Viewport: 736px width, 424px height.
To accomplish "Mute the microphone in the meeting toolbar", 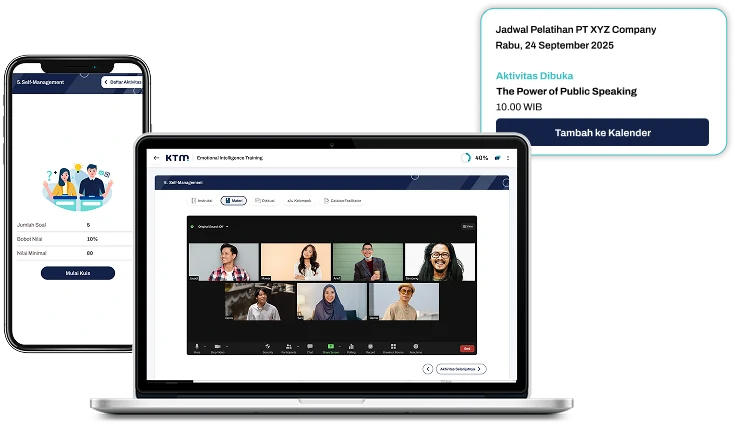I will 197,346.
